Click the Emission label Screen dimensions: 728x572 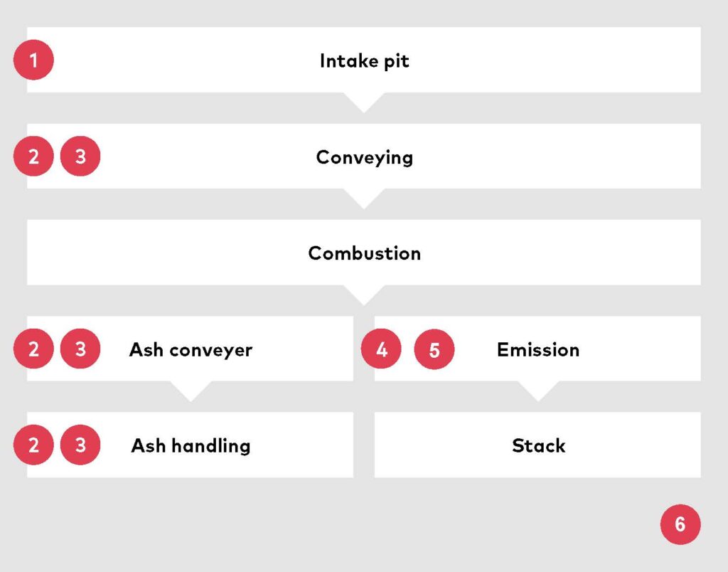[x=538, y=349]
